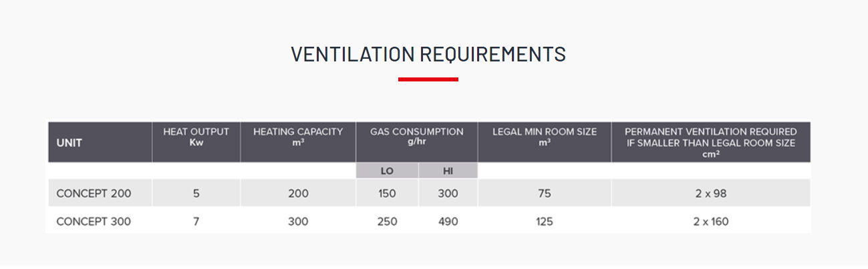868x269 pixels.
Task: Select the Heat Output Kw header
Action: (196, 137)
